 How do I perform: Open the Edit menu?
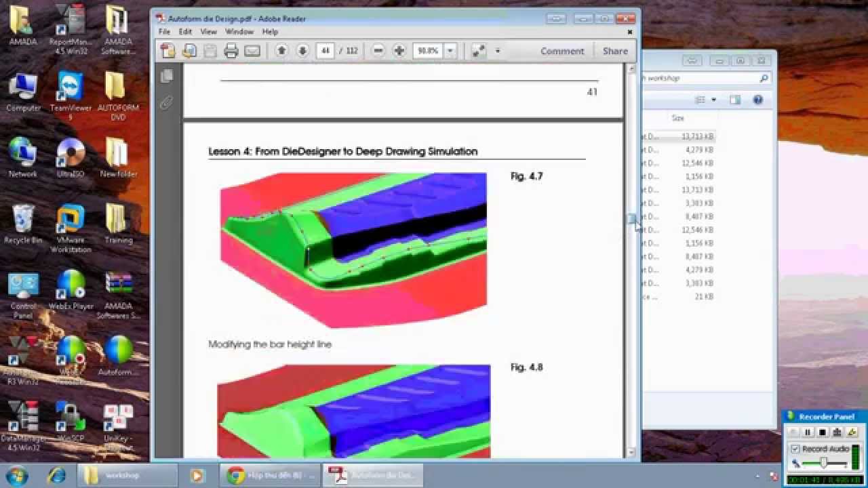coord(185,32)
